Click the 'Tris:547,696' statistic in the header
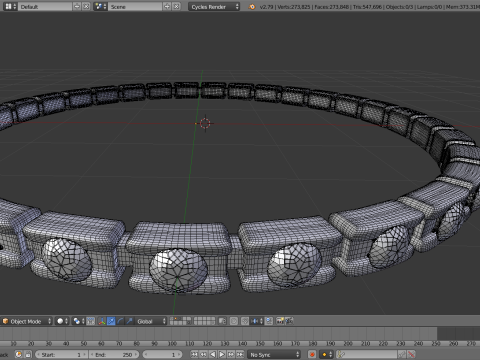Viewport: 480px width, 360px height. tap(367, 6)
